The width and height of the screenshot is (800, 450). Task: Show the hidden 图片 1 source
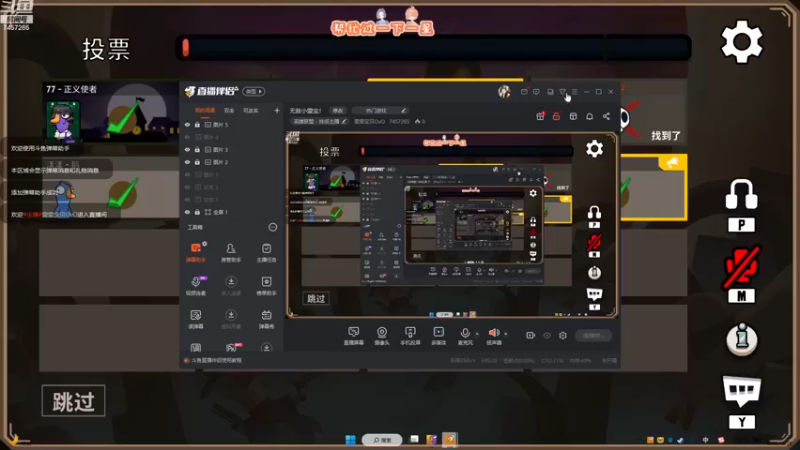tap(187, 174)
